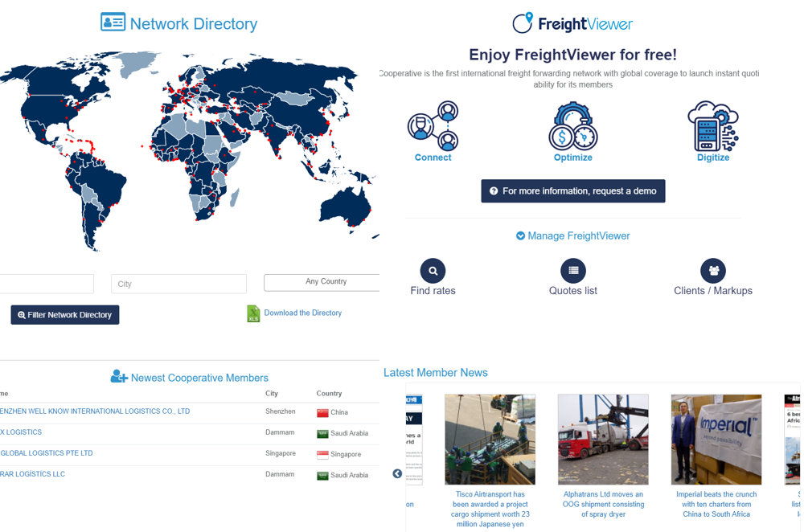Viewport: 804px width, 532px height.
Task: Open the Imperial charters news thumbnail
Action: [x=716, y=440]
